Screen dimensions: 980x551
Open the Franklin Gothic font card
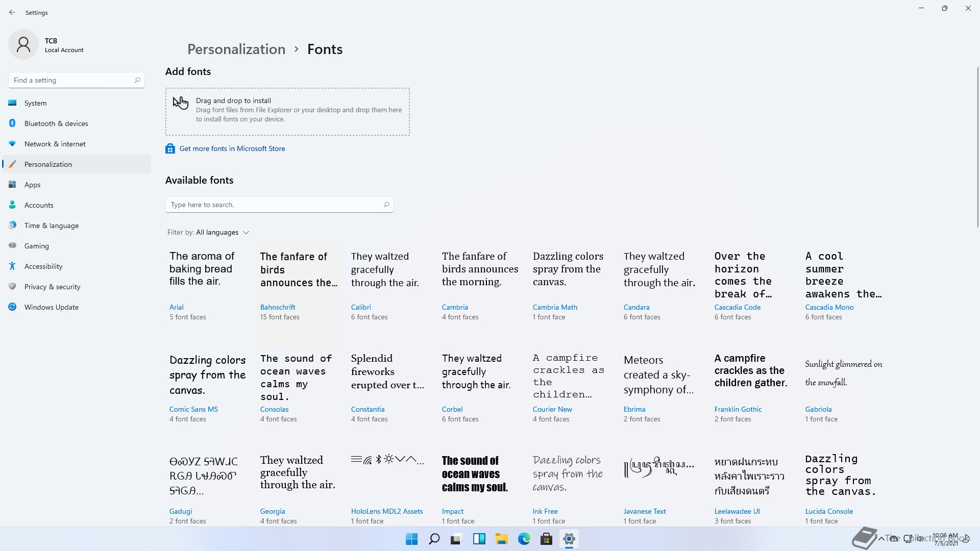point(753,398)
